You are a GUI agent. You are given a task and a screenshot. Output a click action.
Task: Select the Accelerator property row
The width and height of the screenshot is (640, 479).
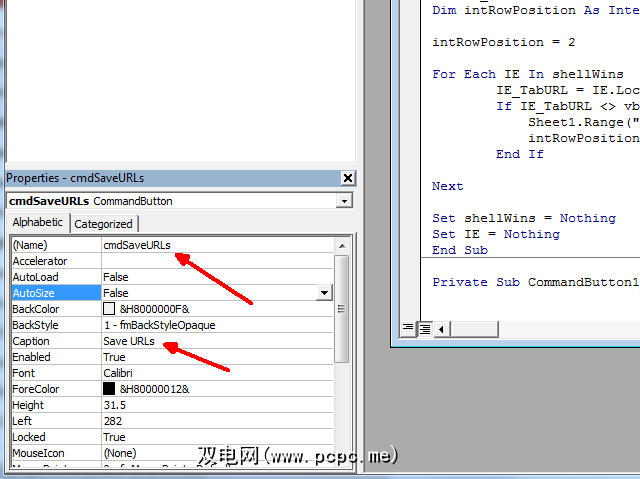tap(173, 261)
